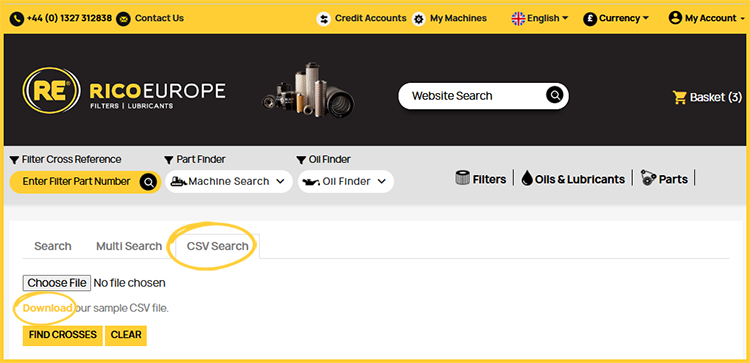Click the Website Search magnifier icon
750x363 pixels.
pyautogui.click(x=554, y=96)
